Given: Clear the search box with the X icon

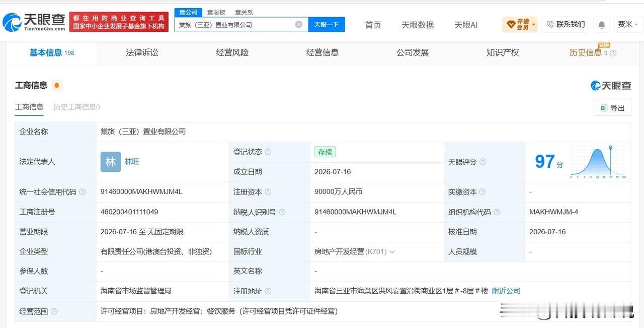Looking at the screenshot, I should click(299, 24).
